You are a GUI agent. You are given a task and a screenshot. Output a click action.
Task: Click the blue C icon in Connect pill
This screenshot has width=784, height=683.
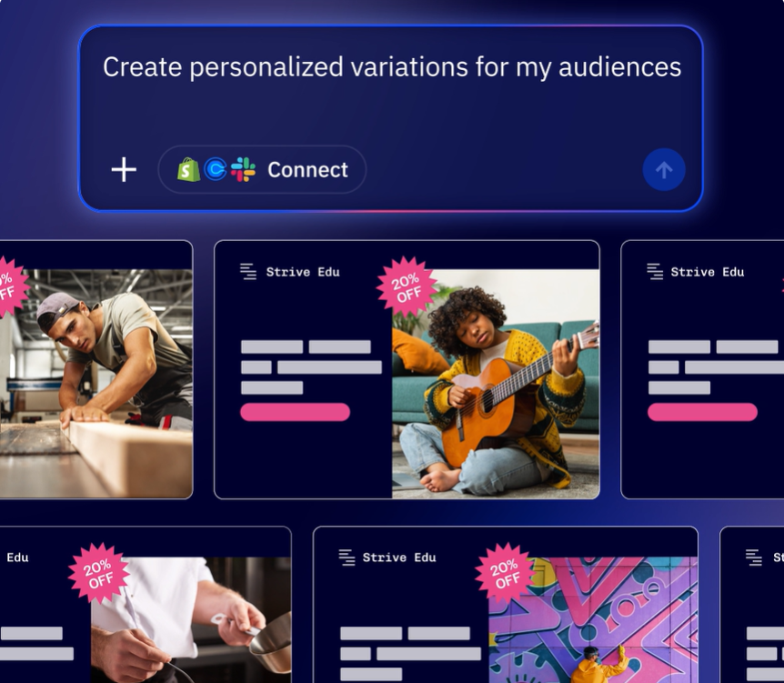216,169
